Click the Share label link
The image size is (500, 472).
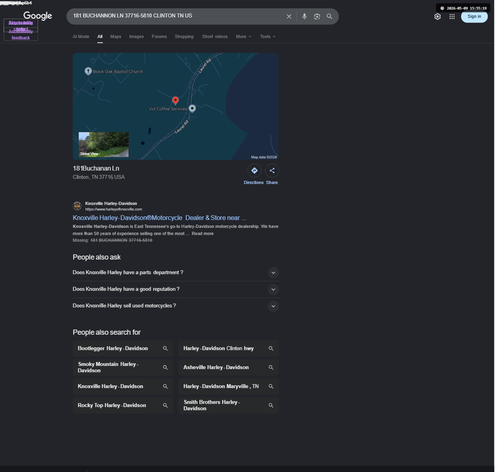(272, 182)
